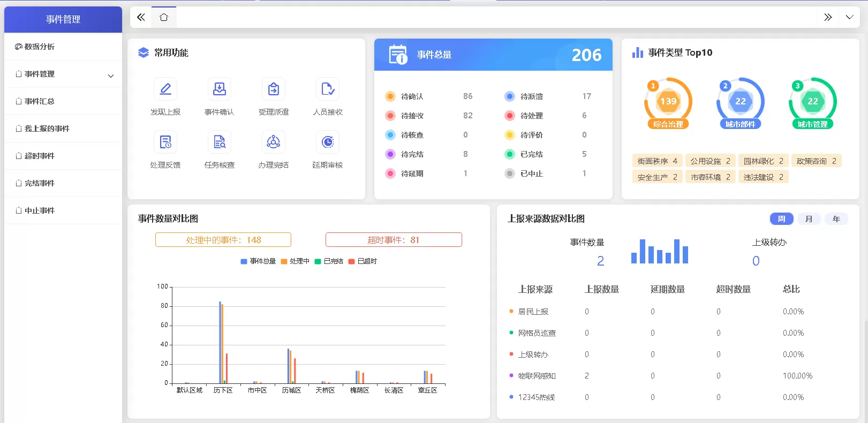
Task: Click the 待延期 status row
Action: [x=429, y=173]
